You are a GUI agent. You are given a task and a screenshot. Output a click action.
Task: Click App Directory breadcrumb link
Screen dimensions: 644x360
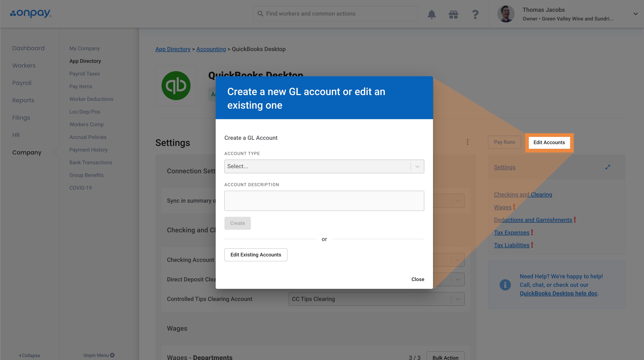(173, 49)
